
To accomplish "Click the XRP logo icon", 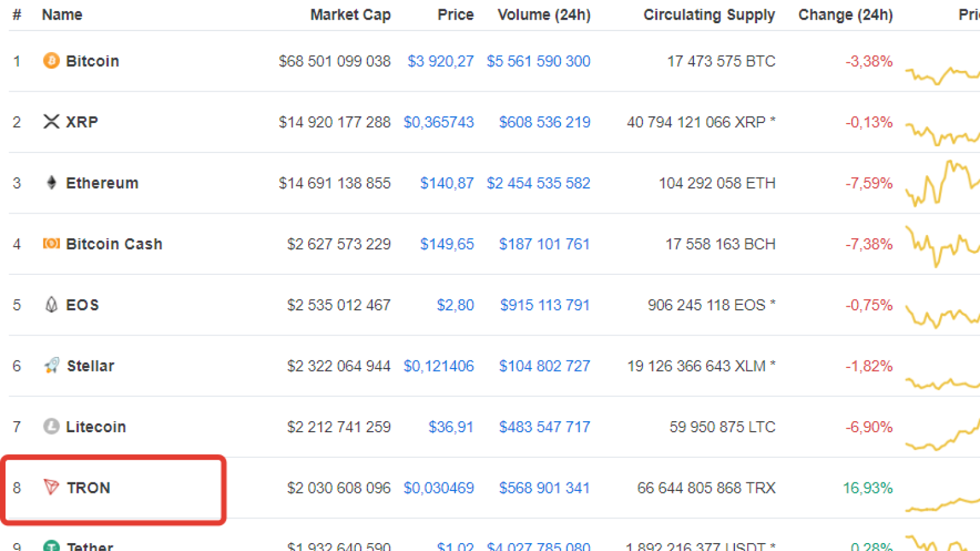I will click(x=51, y=121).
